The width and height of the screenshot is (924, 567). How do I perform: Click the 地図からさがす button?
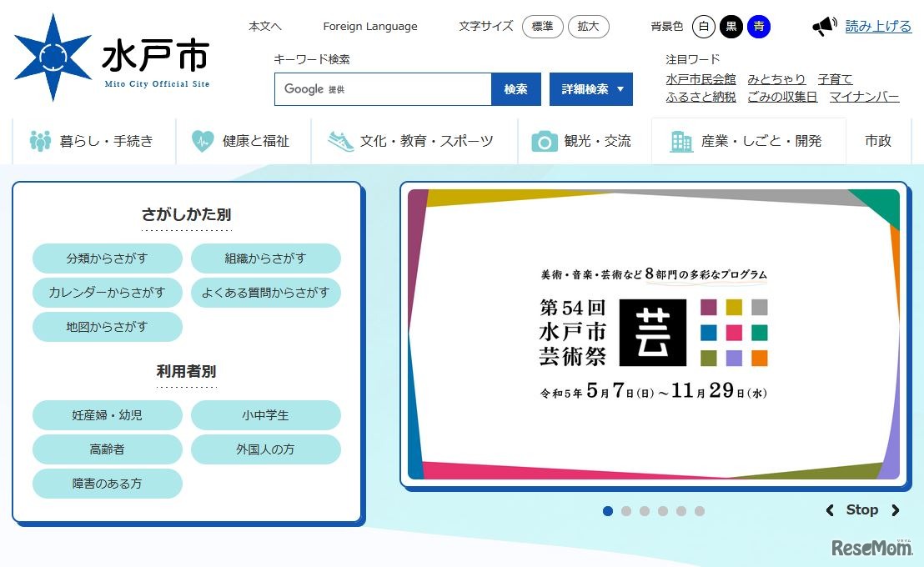107,327
